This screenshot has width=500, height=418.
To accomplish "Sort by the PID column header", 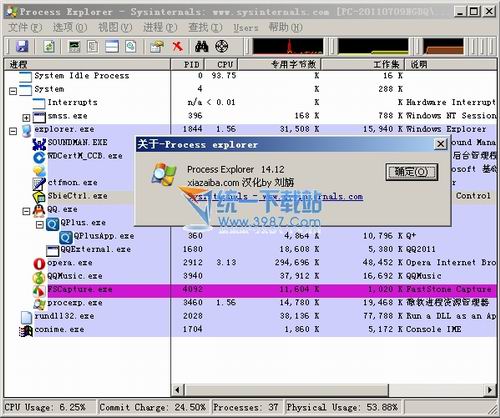I will click(x=188, y=64).
